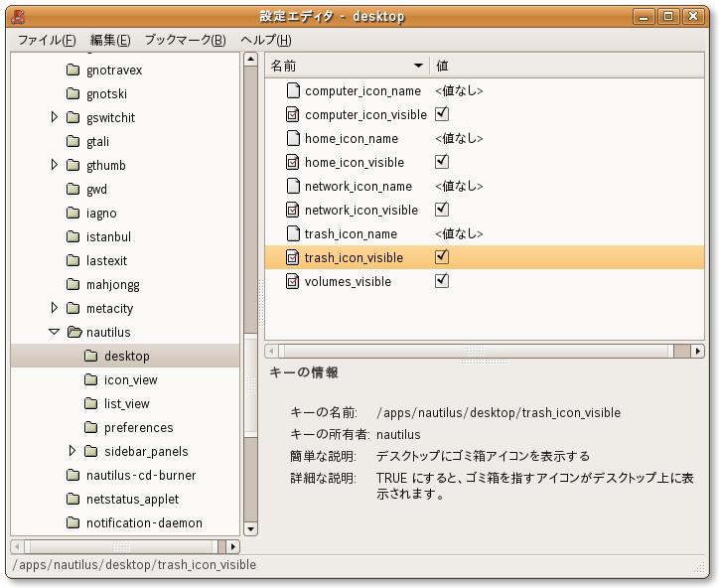The height and width of the screenshot is (588, 719).
Task: Click <値なし> value of computer_icon_name
Action: (459, 90)
